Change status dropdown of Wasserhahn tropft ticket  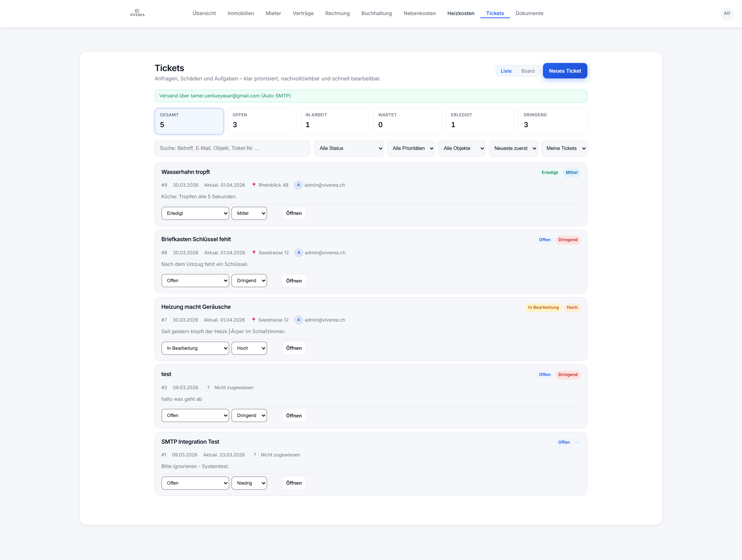(x=195, y=213)
